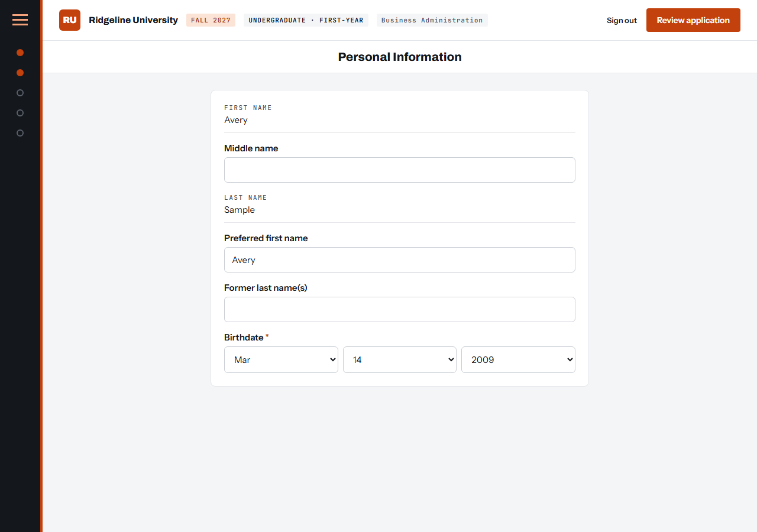Click Ridgeline University title
The height and width of the screenshot is (532, 757).
[133, 20]
